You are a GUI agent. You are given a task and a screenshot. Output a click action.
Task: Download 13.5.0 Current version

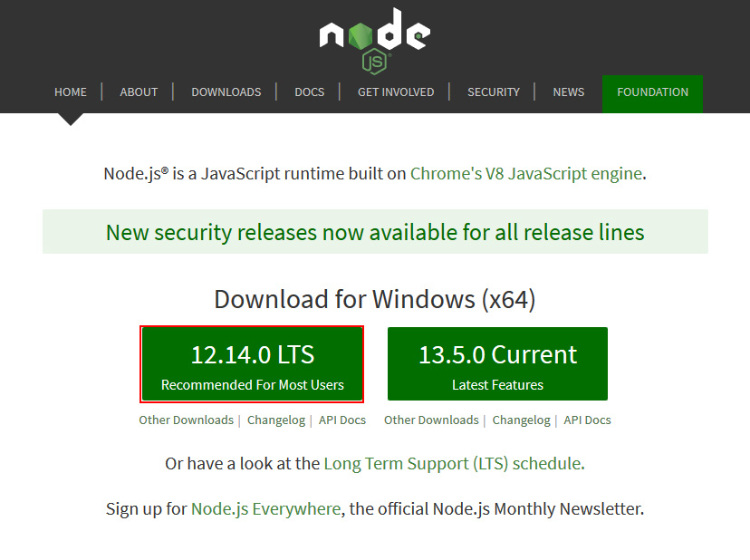(x=497, y=364)
